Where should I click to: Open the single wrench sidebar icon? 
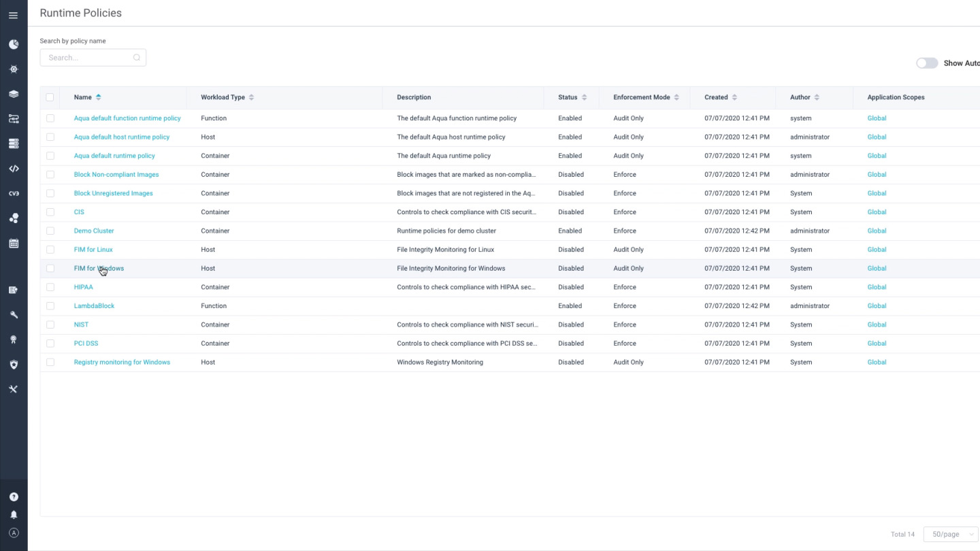click(14, 315)
